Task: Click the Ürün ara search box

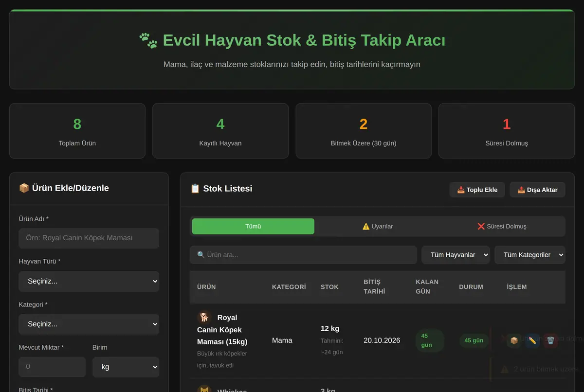Action: pyautogui.click(x=303, y=255)
